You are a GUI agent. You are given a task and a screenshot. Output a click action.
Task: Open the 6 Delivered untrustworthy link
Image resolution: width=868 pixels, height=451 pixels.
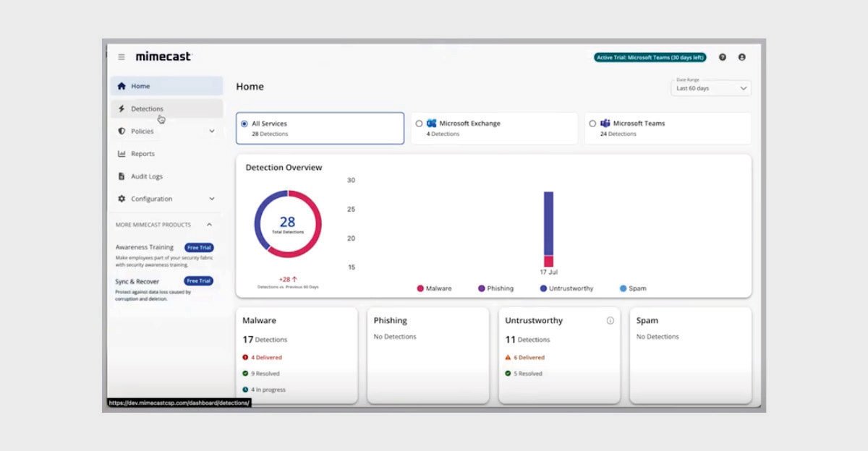529,357
